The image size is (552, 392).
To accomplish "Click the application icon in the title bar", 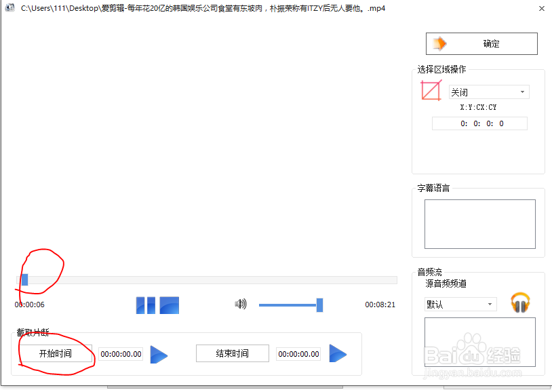I will (9, 8).
